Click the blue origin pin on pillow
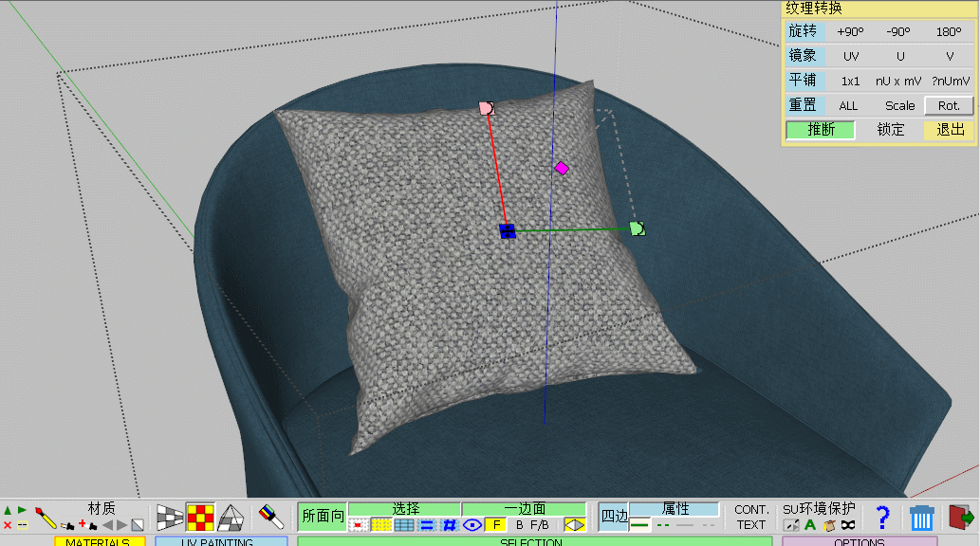The width and height of the screenshot is (980, 546). click(508, 230)
